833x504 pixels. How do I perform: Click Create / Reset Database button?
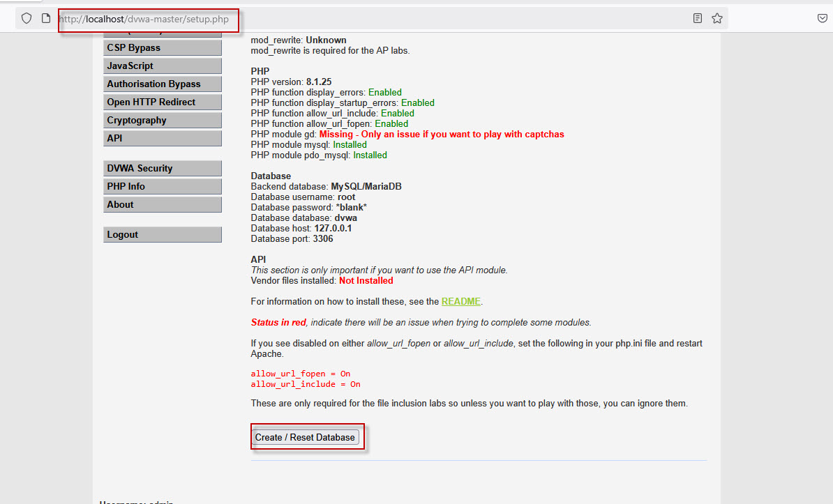pos(305,437)
